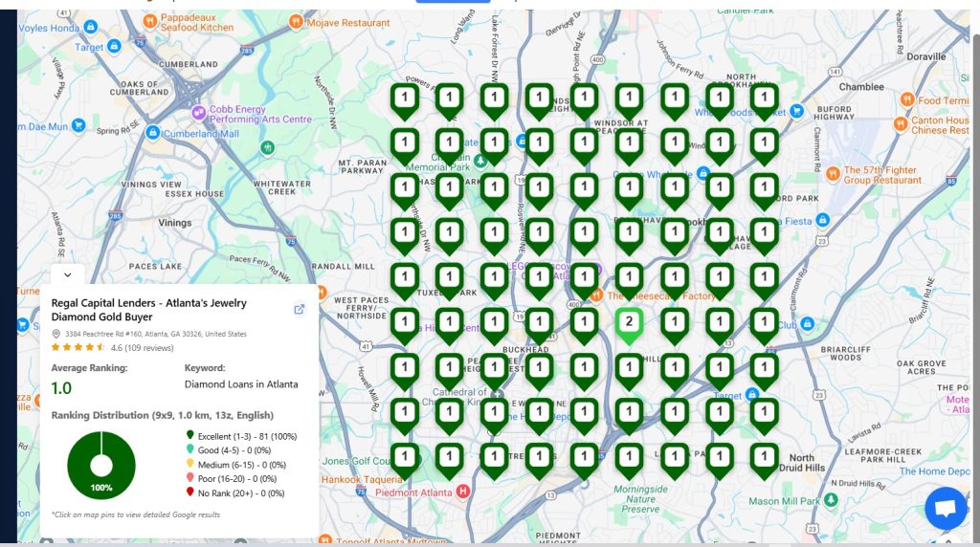Click the Morningside Nature Preserve label

tap(640, 499)
